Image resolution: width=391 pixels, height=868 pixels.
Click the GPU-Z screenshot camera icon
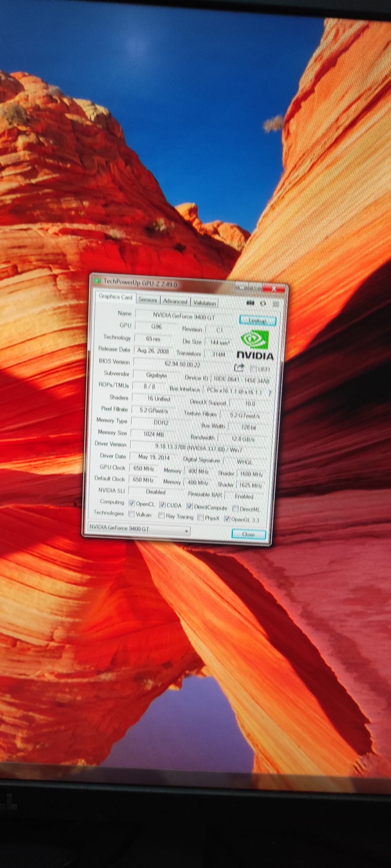pos(250,303)
